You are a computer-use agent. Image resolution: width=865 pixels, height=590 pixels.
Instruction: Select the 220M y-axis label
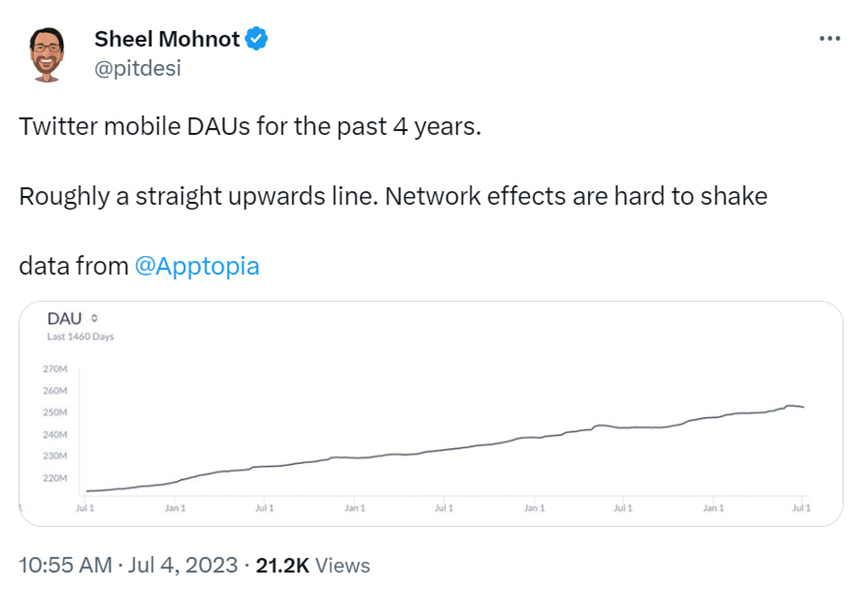55,478
